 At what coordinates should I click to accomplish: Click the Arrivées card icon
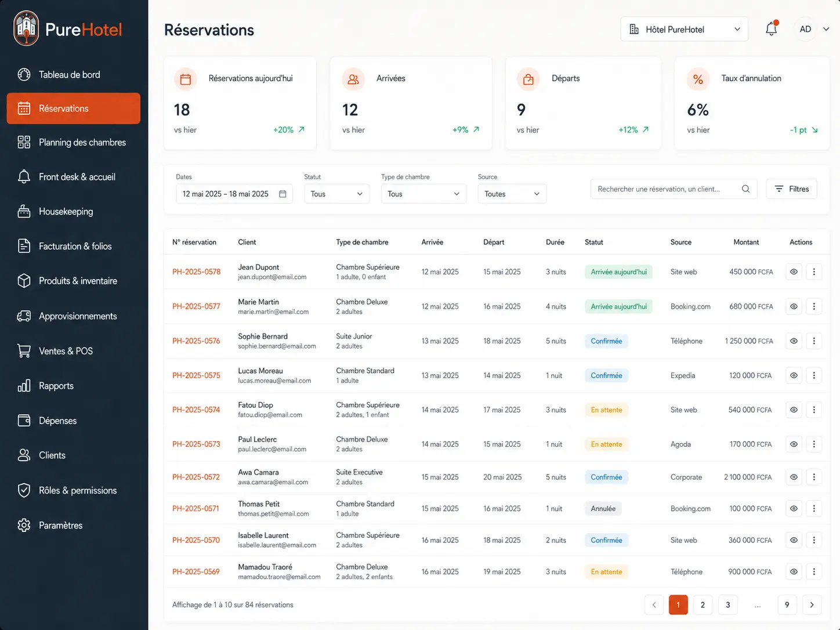353,79
